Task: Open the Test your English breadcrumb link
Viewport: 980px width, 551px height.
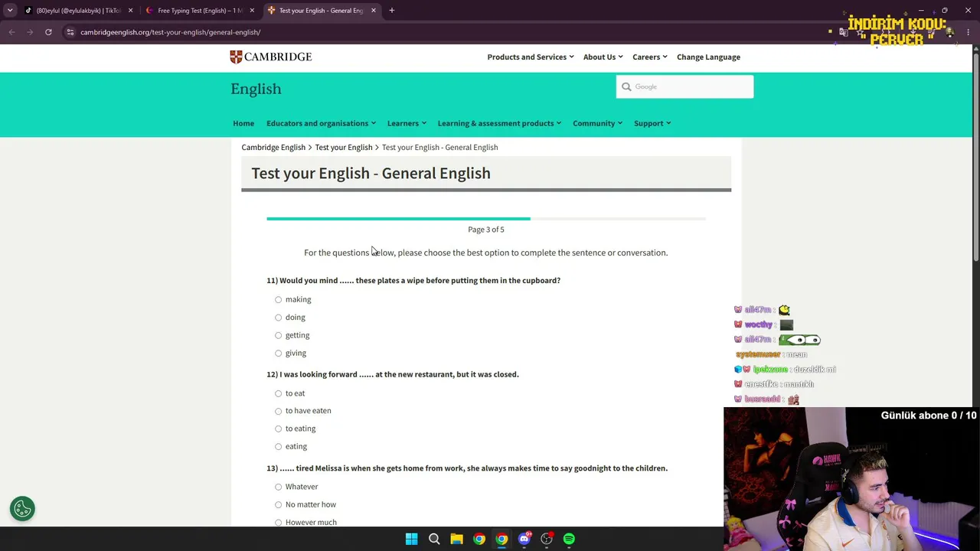Action: coord(343,147)
